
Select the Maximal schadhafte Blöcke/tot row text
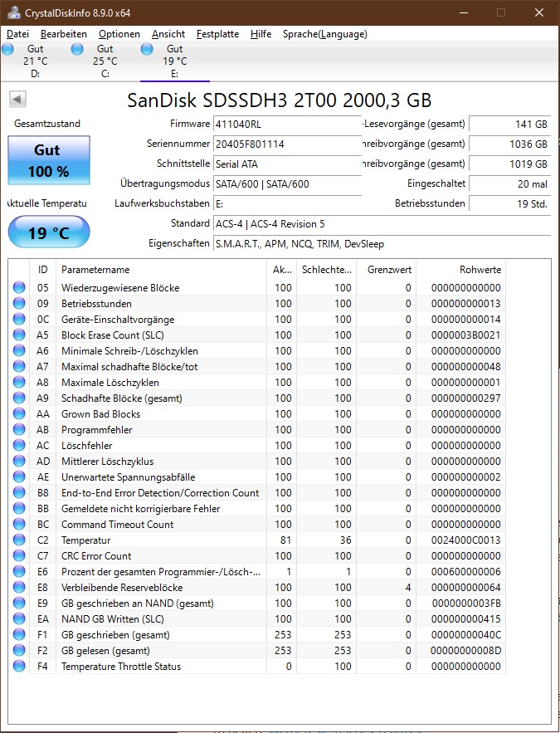click(129, 367)
